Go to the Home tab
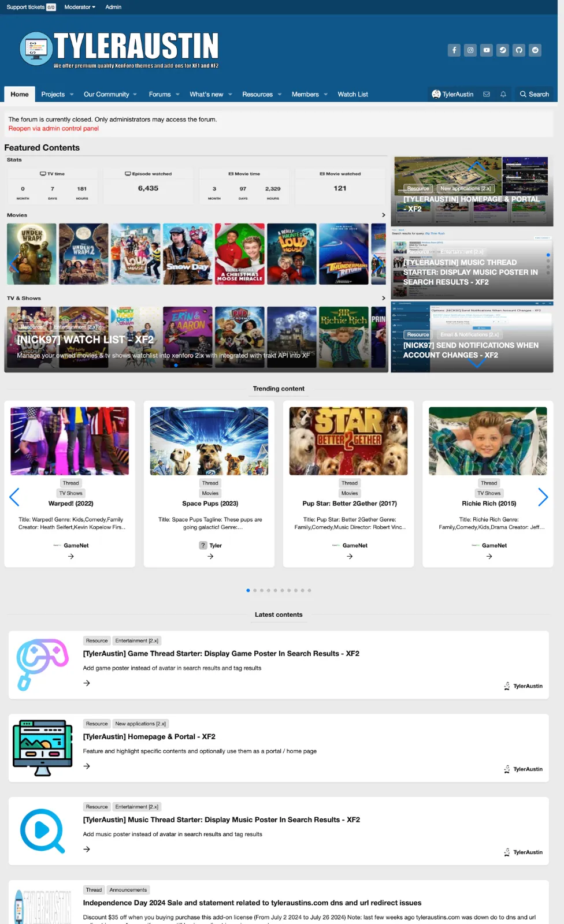This screenshot has width=564, height=924. tap(20, 94)
